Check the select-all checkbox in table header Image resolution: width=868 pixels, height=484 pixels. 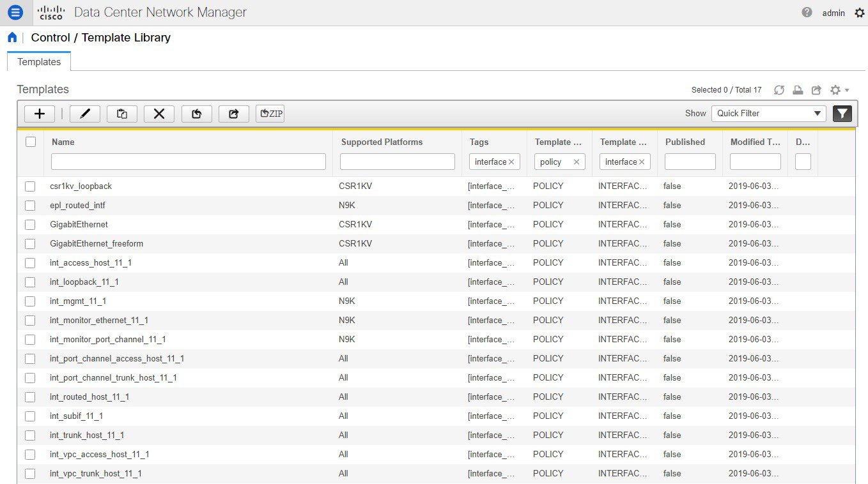click(x=30, y=141)
